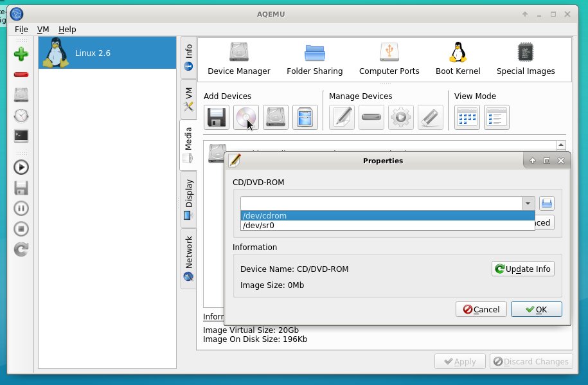Open Computer Ports settings

click(389, 59)
